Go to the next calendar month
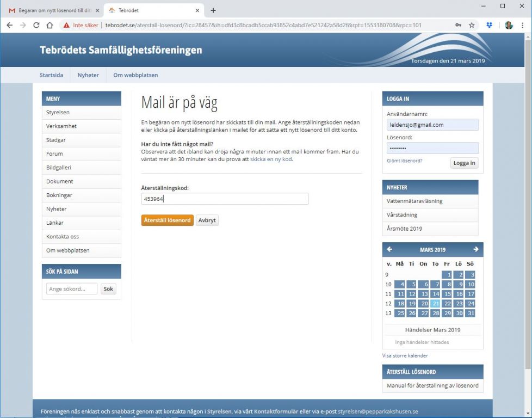 click(x=476, y=249)
